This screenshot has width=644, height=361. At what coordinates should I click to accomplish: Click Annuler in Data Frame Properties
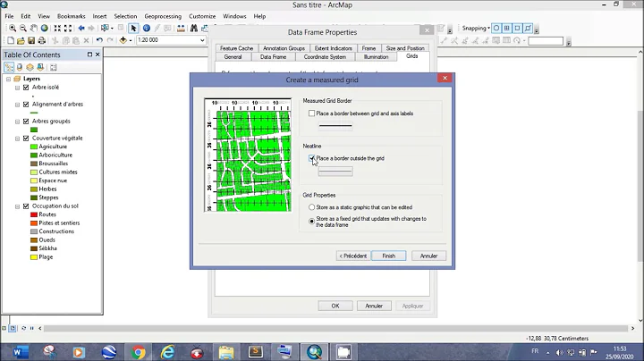[x=374, y=306]
